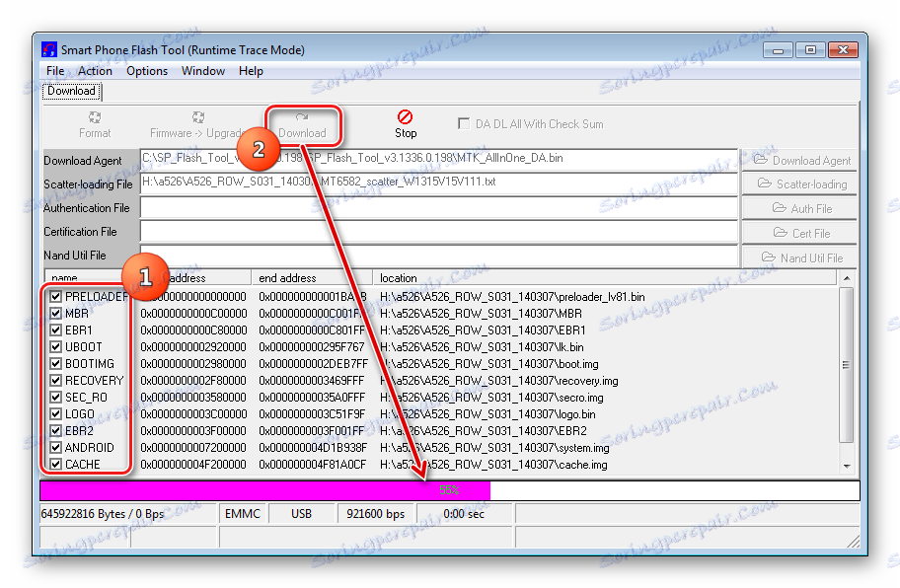Click the USB status bar entry

pyautogui.click(x=301, y=514)
